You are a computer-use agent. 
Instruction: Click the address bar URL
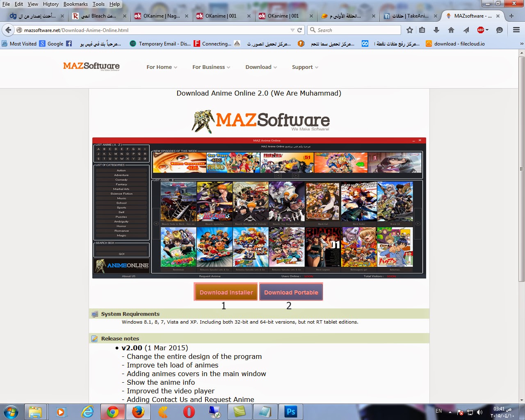point(76,30)
